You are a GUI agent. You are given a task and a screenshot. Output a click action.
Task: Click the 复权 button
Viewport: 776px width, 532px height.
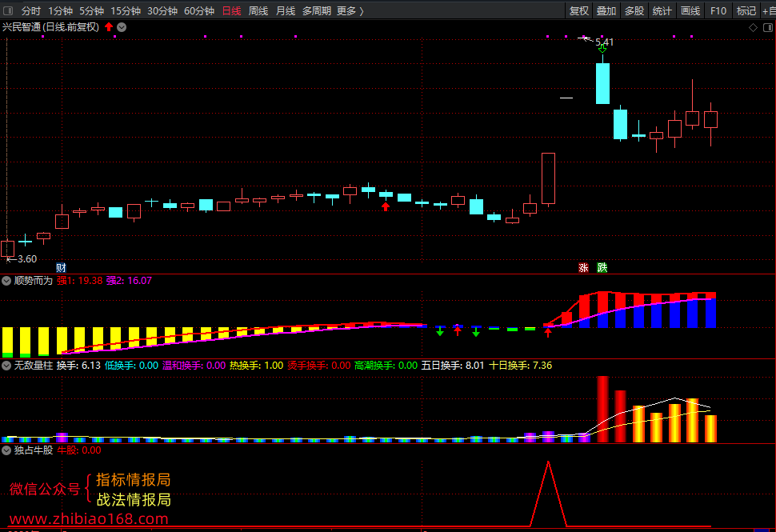578,11
